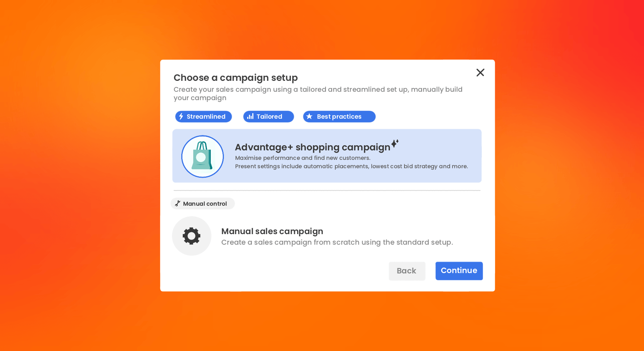This screenshot has width=644, height=351.
Task: Click the Streamlined lightning bolt icon
Action: [x=181, y=117]
